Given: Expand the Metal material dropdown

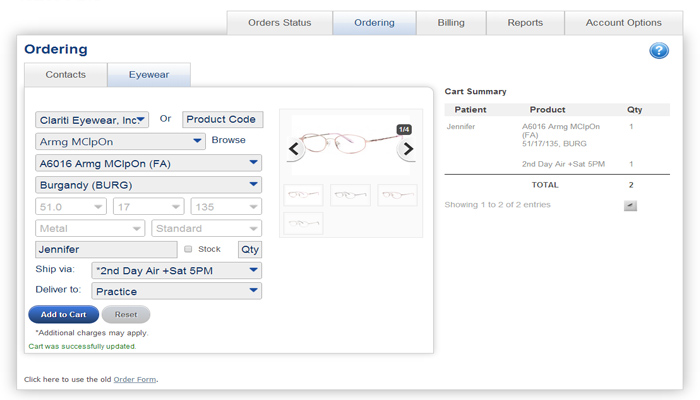Looking at the screenshot, I should pyautogui.click(x=90, y=228).
